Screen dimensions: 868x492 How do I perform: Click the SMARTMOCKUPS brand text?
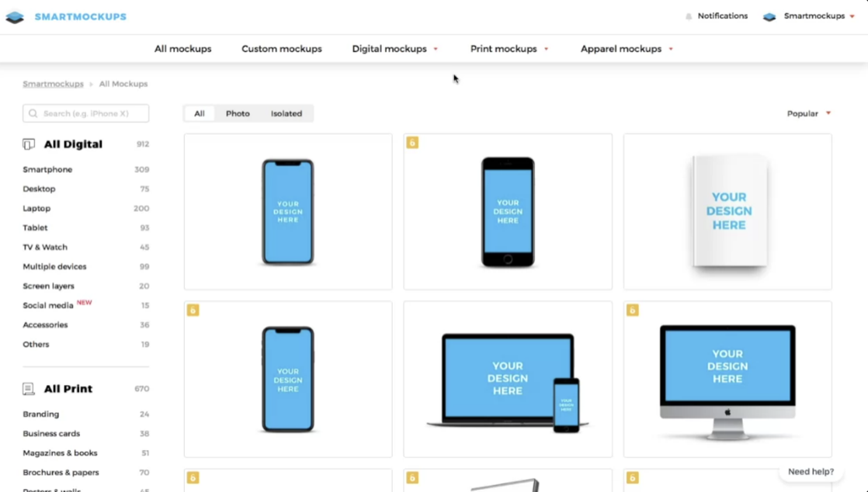[81, 16]
